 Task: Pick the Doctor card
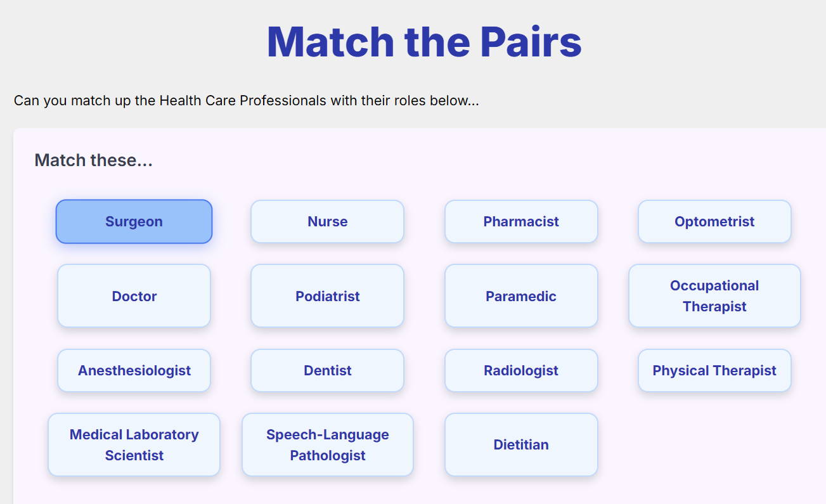coord(134,296)
